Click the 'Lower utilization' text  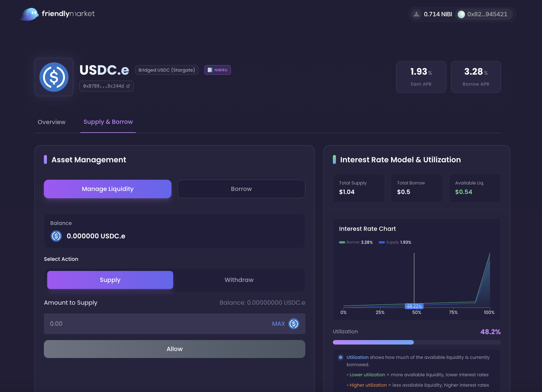tap(367, 375)
